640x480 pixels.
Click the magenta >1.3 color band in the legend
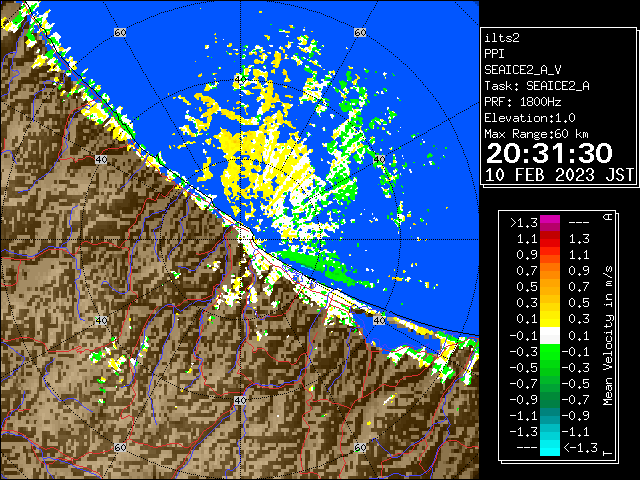tap(550, 223)
